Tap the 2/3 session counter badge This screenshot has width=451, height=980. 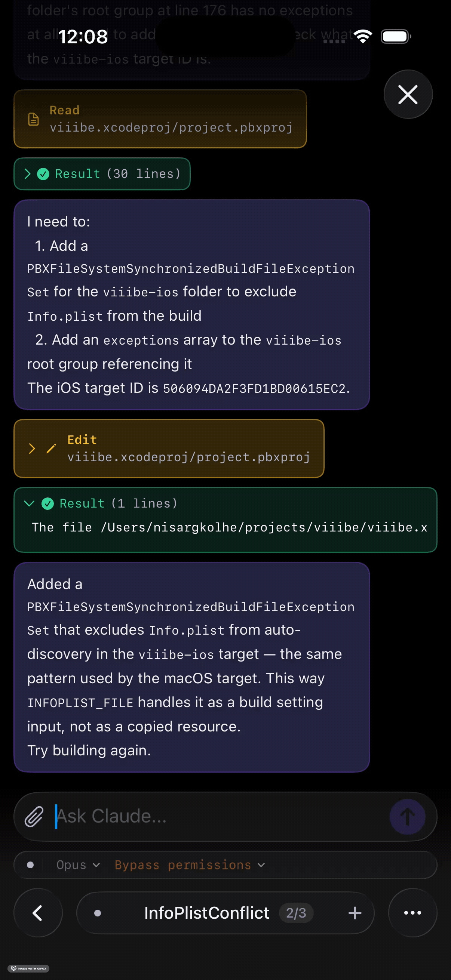click(x=296, y=913)
